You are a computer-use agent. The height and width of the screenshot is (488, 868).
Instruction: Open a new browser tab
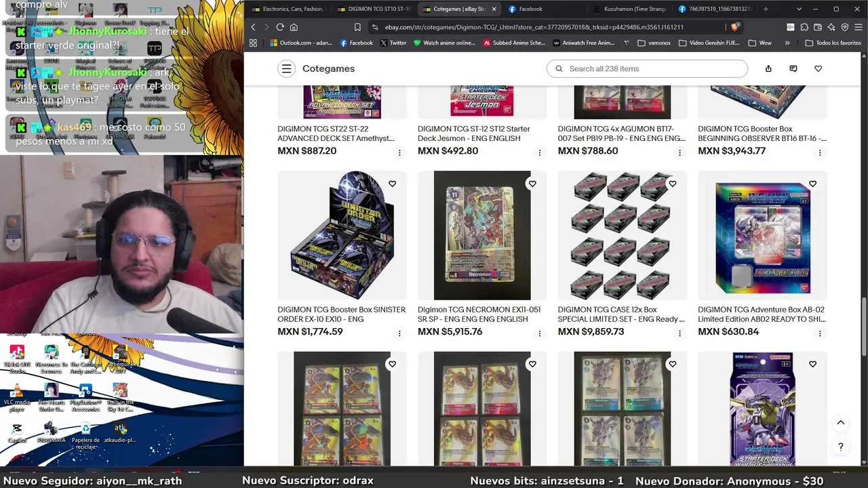click(x=766, y=9)
